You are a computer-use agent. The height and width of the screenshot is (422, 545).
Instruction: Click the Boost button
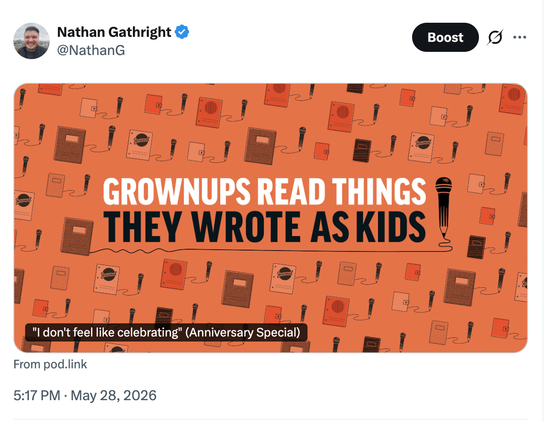pyautogui.click(x=445, y=37)
